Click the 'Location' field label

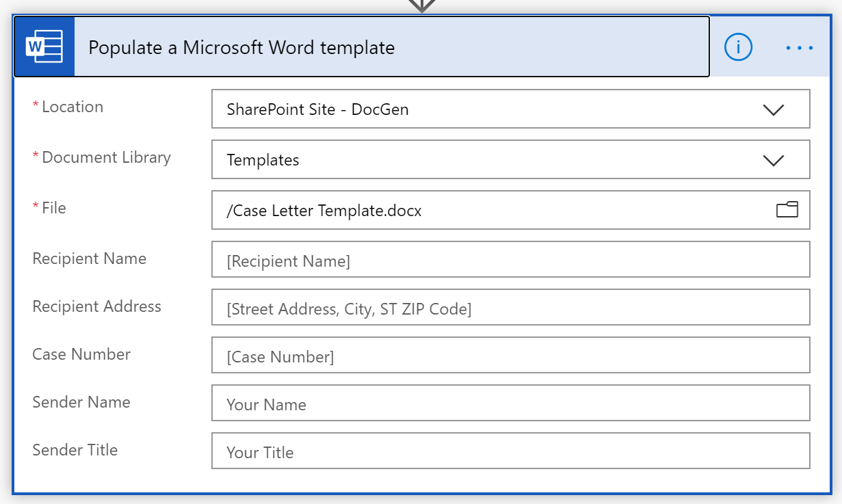(x=73, y=107)
